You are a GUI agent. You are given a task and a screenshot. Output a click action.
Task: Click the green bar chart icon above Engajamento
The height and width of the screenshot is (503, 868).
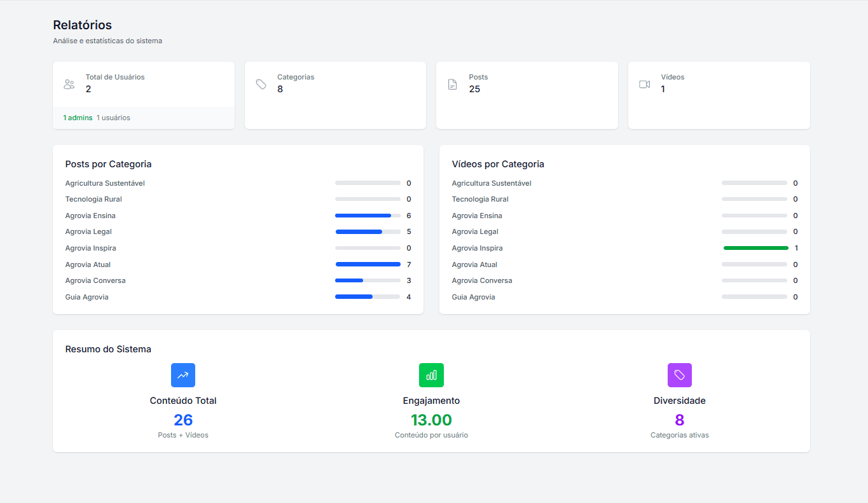[431, 375]
